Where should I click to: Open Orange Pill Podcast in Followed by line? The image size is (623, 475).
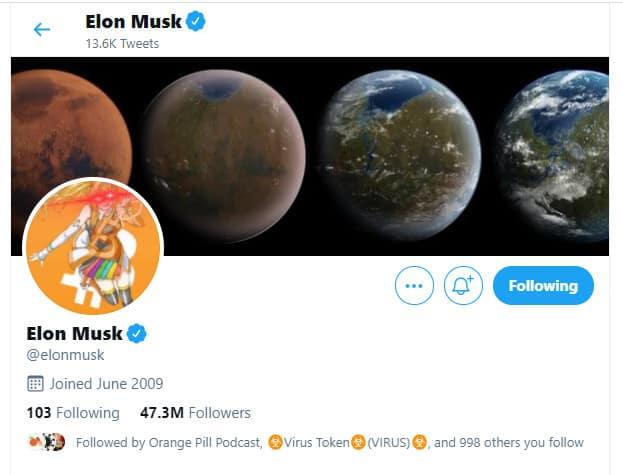click(x=206, y=442)
